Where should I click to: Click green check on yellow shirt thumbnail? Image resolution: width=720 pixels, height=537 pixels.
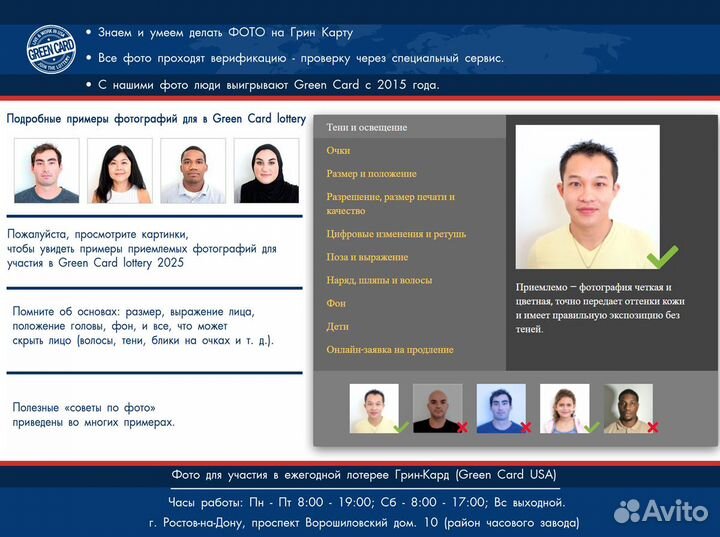point(401,427)
